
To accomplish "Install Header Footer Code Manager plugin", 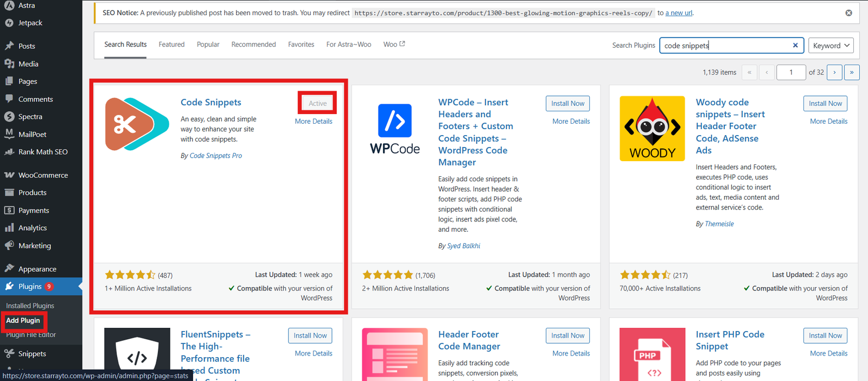I will pos(567,336).
